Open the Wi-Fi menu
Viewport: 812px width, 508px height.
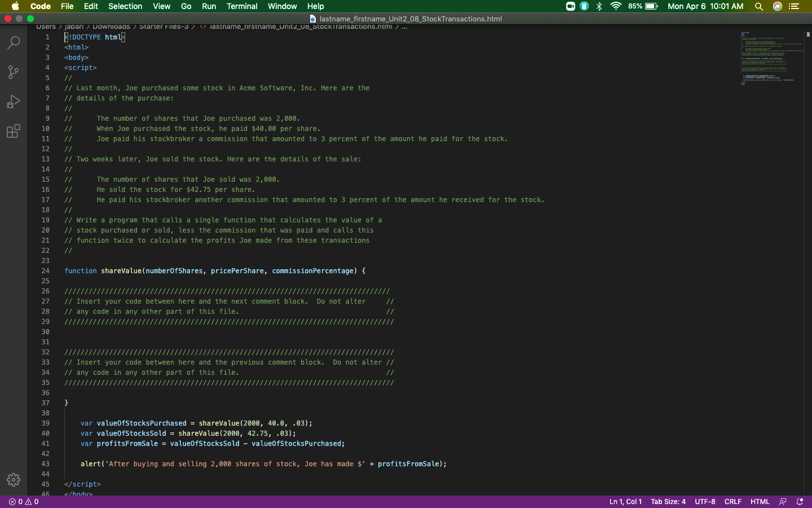(616, 6)
